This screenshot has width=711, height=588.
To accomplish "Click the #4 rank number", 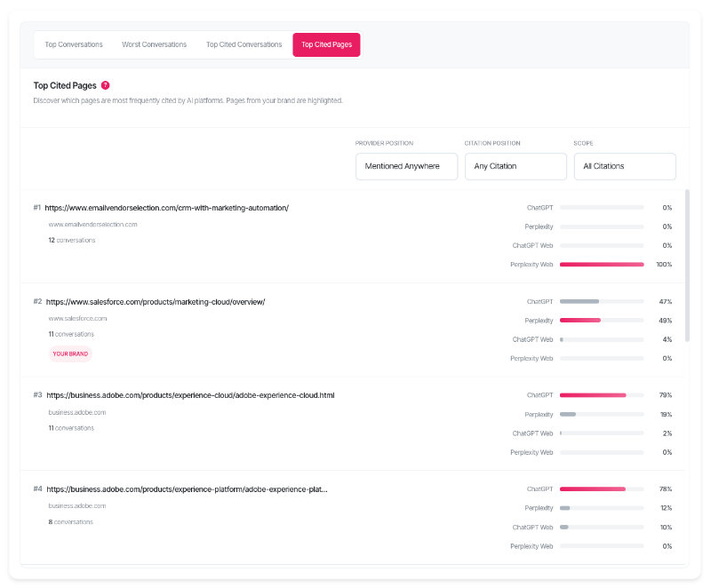I will [37, 489].
